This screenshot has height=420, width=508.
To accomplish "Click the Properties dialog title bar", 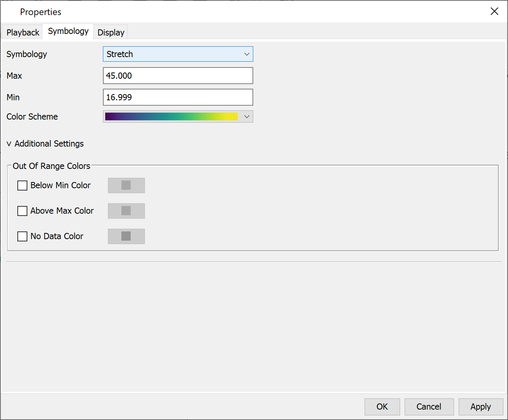I will point(231,12).
